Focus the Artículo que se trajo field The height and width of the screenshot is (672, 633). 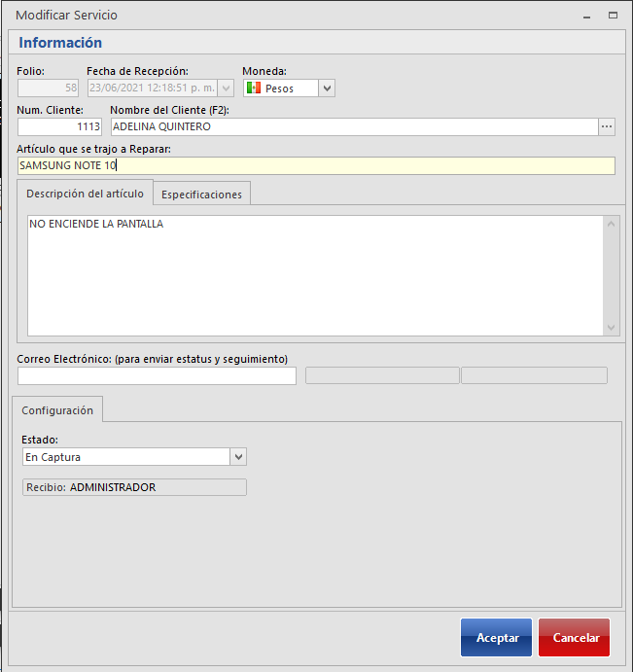(315, 165)
